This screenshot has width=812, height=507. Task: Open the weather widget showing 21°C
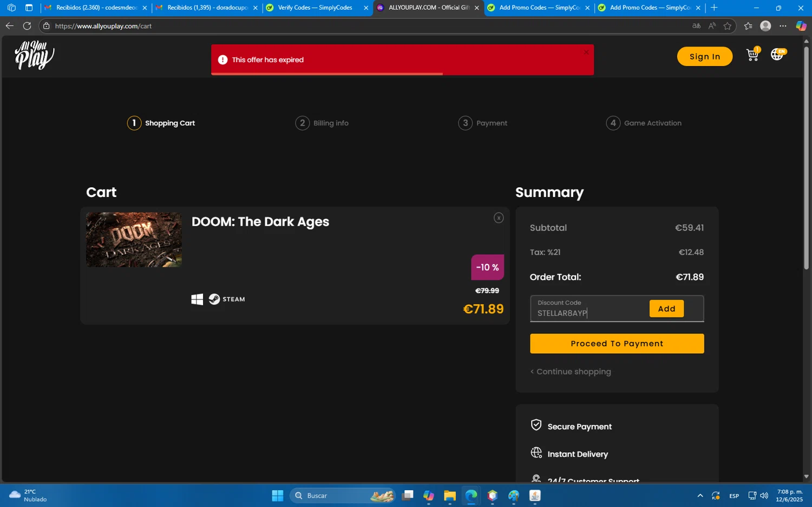pos(28,496)
